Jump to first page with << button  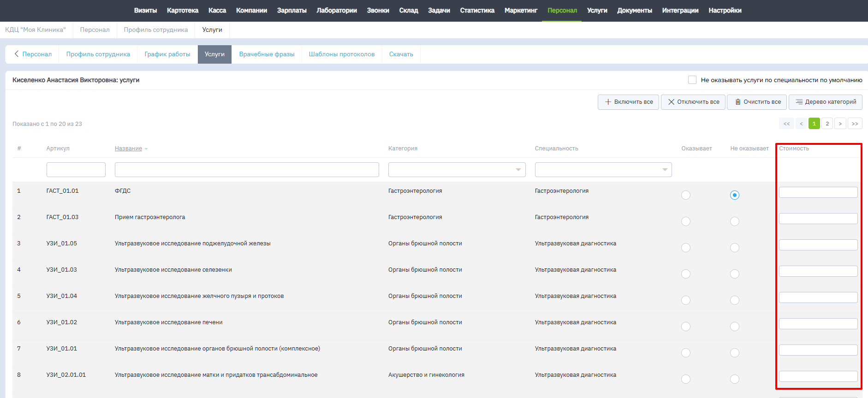787,124
